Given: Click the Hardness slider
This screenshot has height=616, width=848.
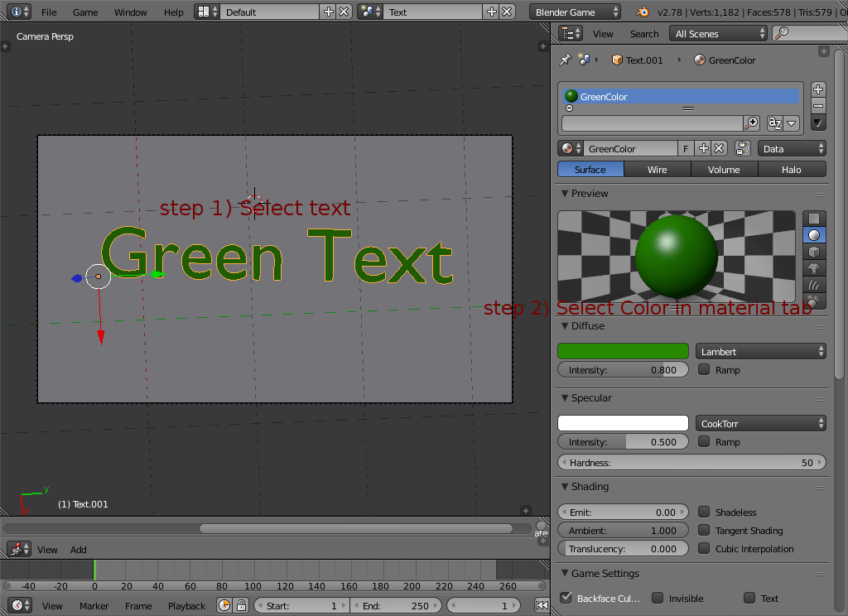Looking at the screenshot, I should click(x=691, y=462).
